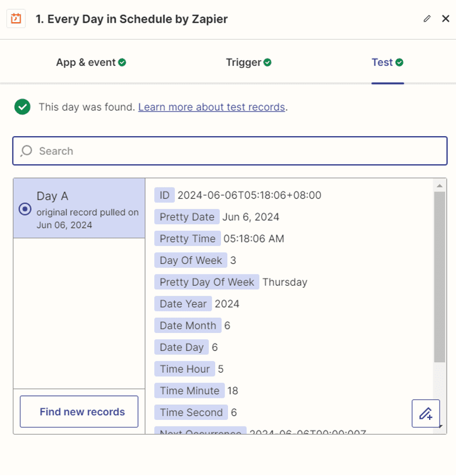Click Find new records button
The width and height of the screenshot is (456, 476).
pos(79,412)
